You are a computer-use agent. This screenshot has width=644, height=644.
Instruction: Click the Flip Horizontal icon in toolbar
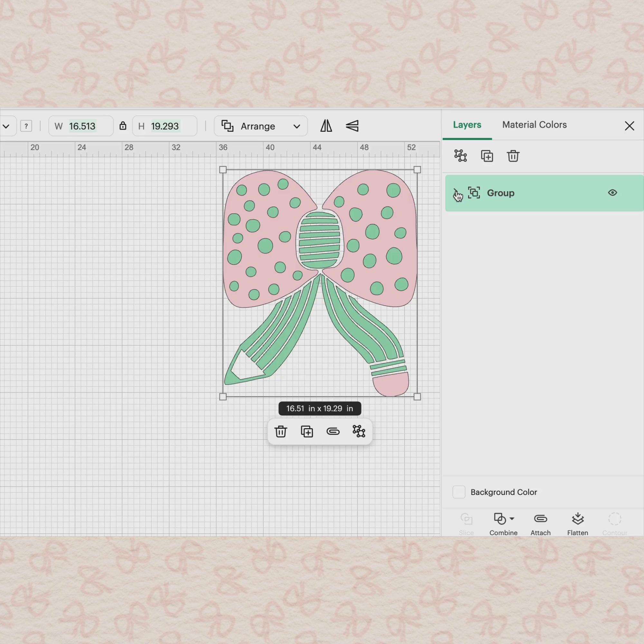pos(326,126)
